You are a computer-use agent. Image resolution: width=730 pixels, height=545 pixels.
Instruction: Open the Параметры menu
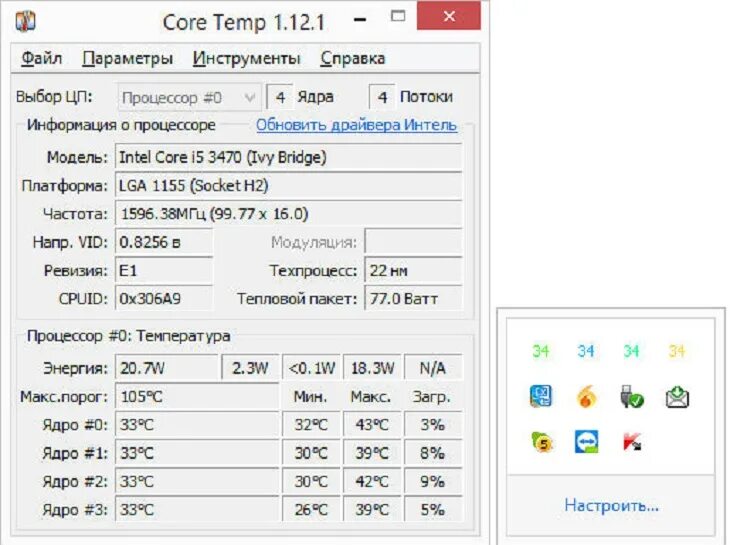(x=128, y=59)
